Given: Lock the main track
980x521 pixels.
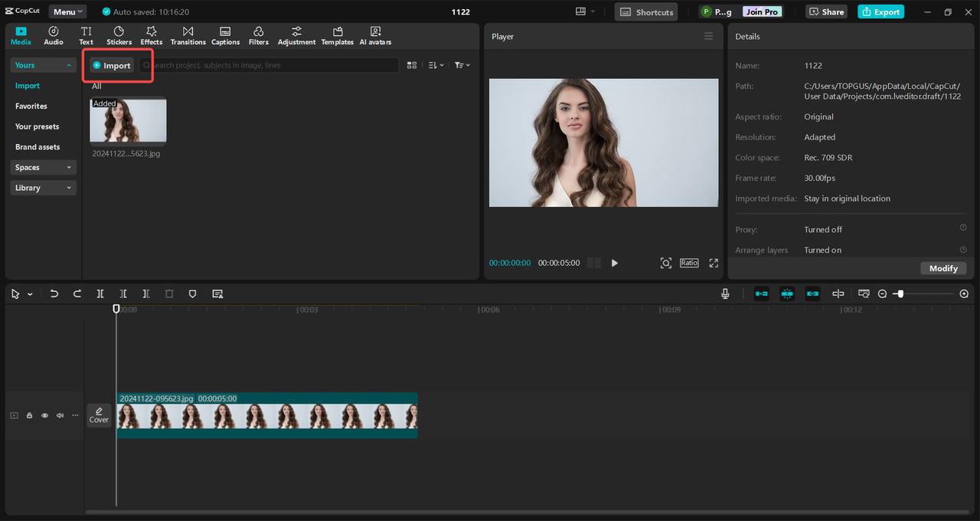Looking at the screenshot, I should click(29, 415).
